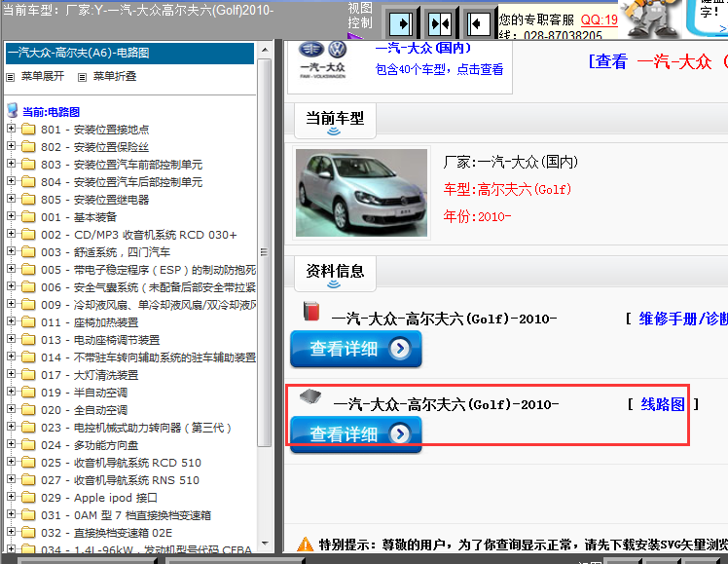
Task: Click the computer icon beside 当前:电路图
Action: (x=12, y=111)
